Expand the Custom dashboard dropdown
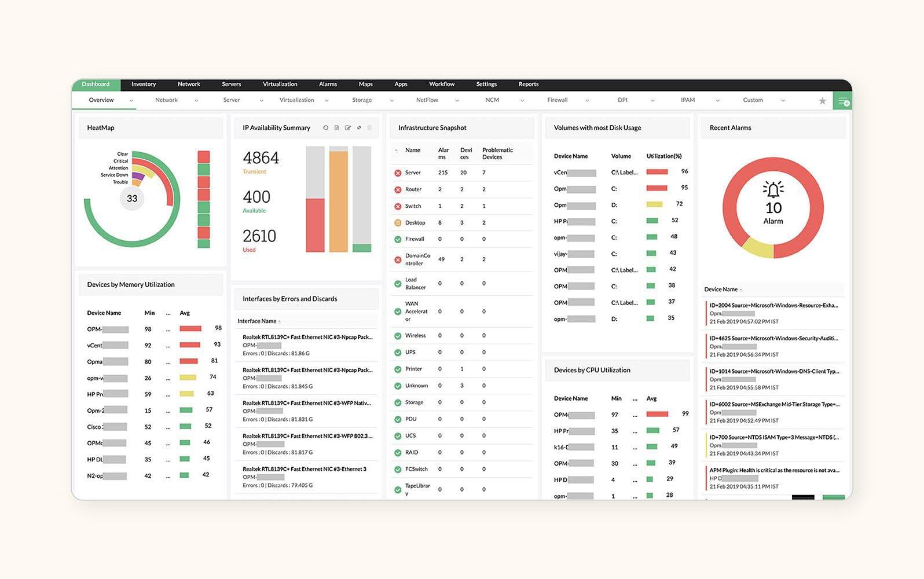Screen dimensions: 924x579 click(783, 101)
